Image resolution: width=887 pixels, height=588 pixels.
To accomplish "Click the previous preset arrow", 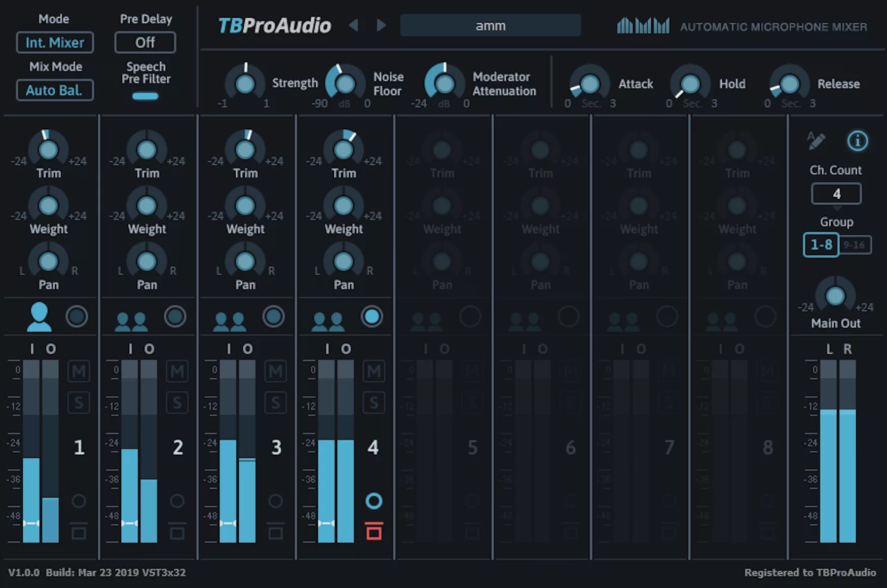I will point(354,25).
